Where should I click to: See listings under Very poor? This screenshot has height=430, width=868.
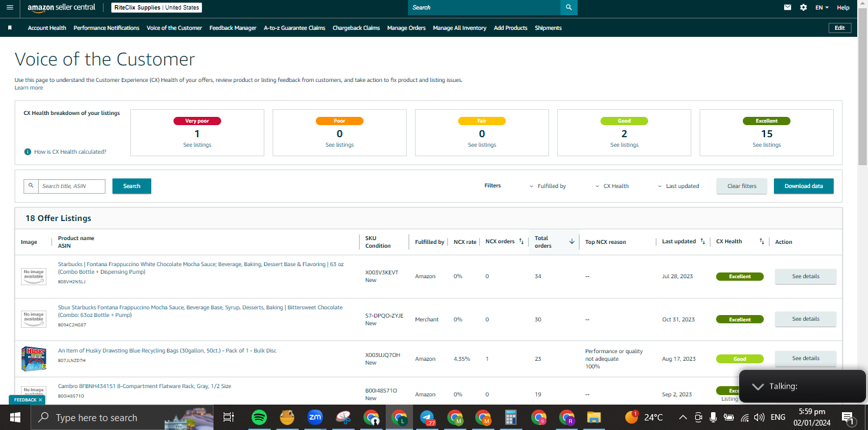197,145
